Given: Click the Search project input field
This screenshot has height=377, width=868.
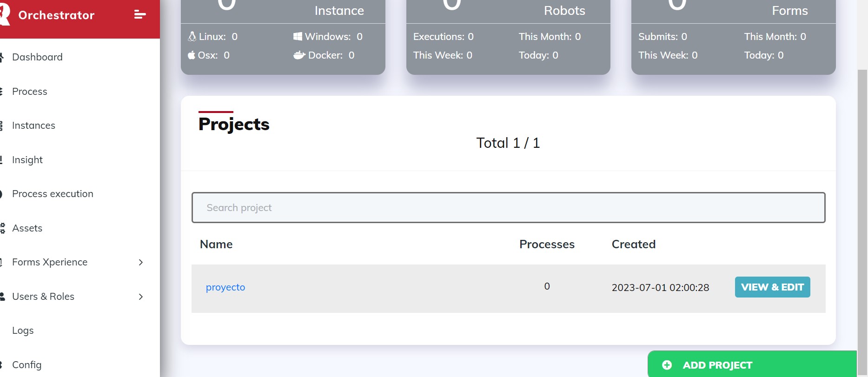Looking at the screenshot, I should click(x=508, y=207).
